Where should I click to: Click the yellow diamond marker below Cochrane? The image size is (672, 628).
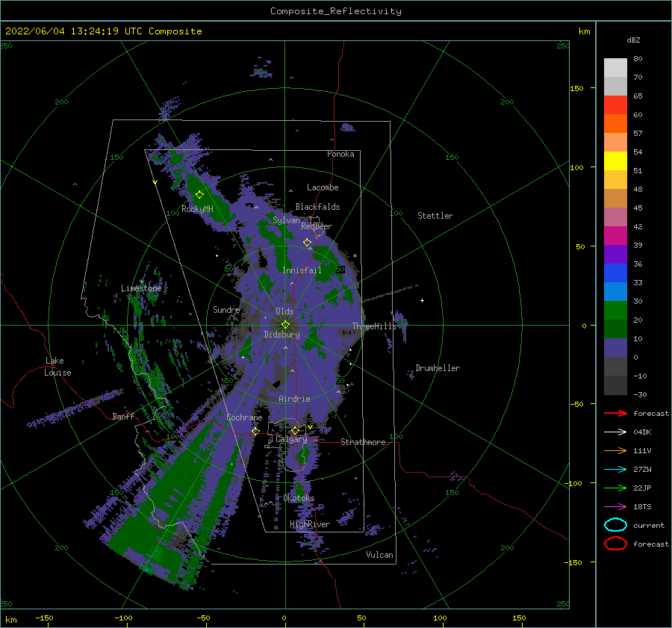(x=255, y=431)
